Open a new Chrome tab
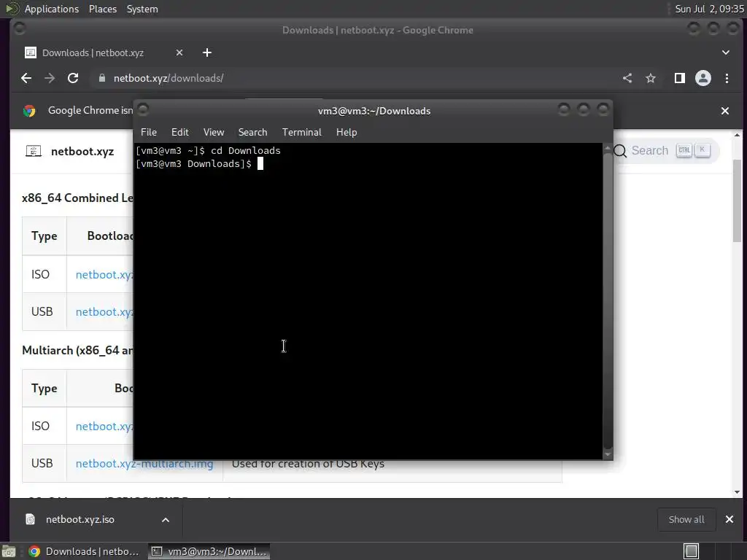The width and height of the screenshot is (747, 560). (x=206, y=52)
